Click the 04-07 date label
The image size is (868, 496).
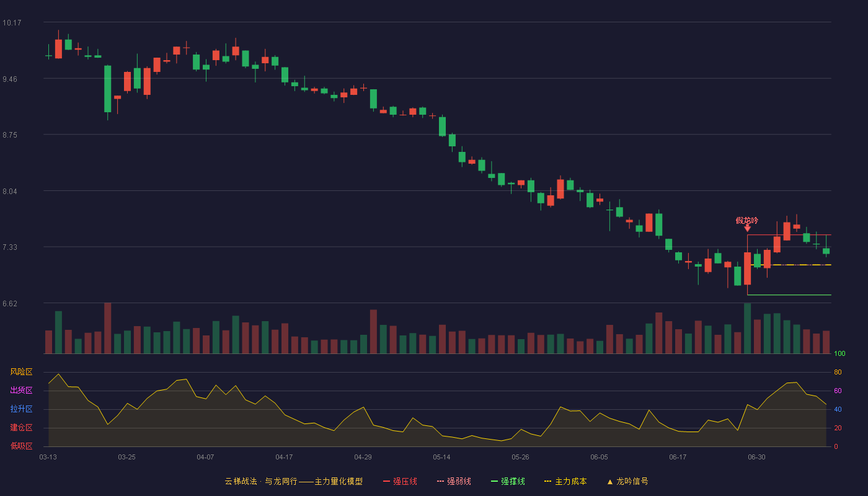click(x=205, y=457)
